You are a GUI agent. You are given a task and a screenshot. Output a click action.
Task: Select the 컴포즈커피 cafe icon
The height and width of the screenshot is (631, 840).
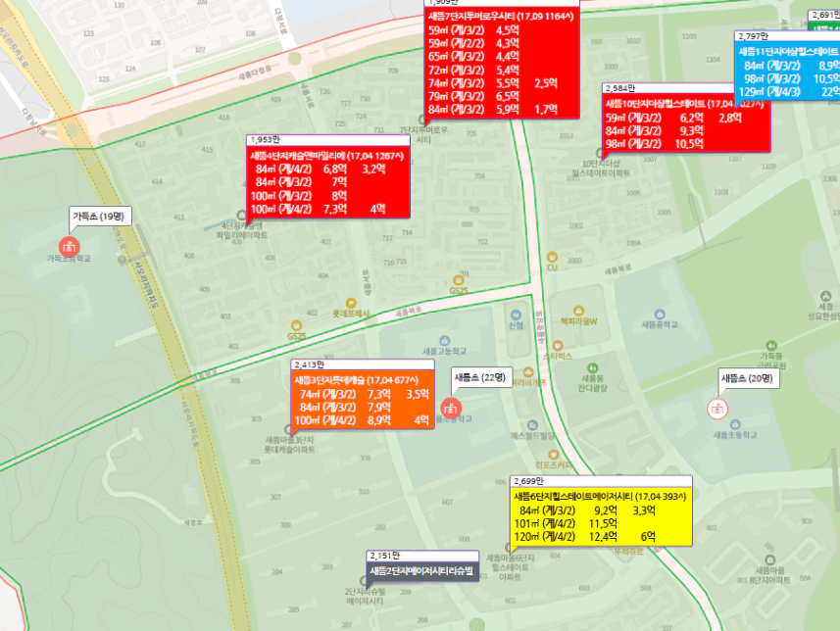pos(554,453)
